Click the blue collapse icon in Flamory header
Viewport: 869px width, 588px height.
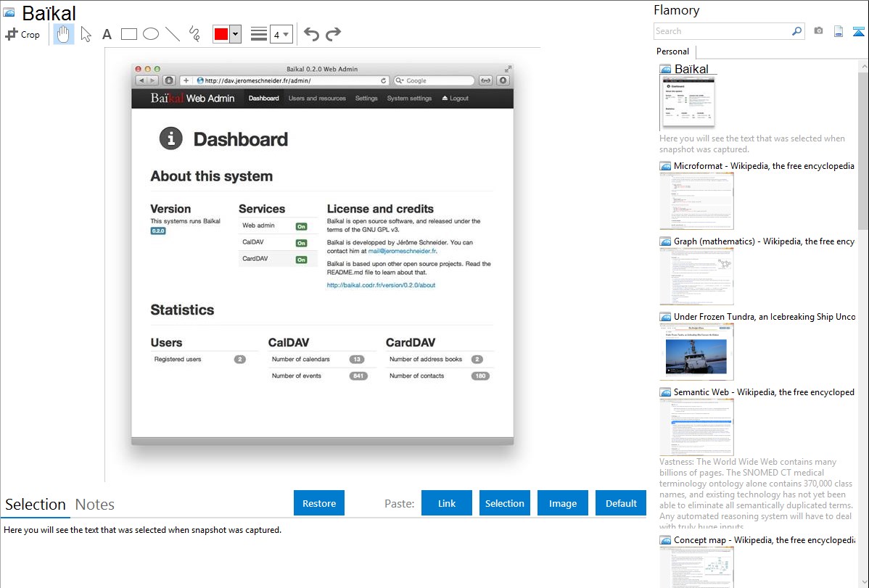coord(858,31)
